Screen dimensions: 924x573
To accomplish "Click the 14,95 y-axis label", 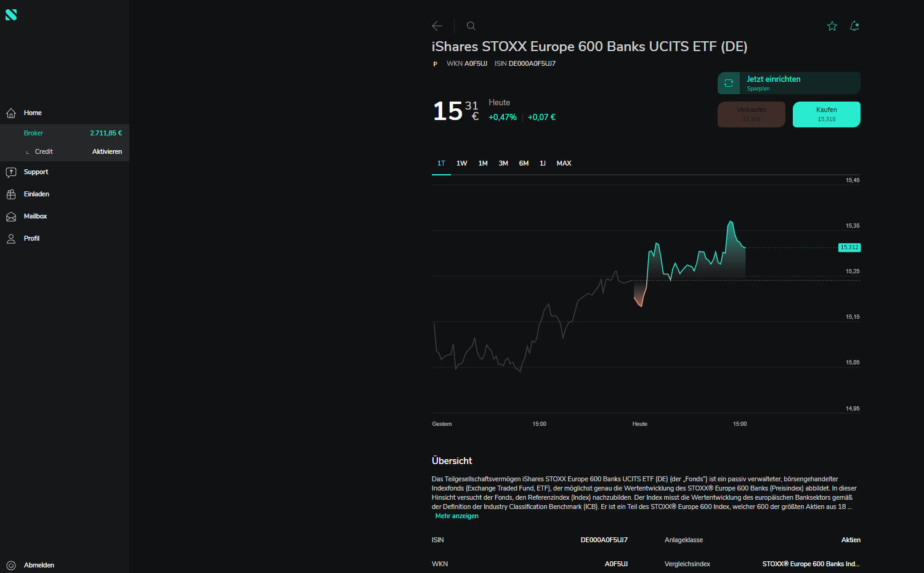I will [x=853, y=409].
